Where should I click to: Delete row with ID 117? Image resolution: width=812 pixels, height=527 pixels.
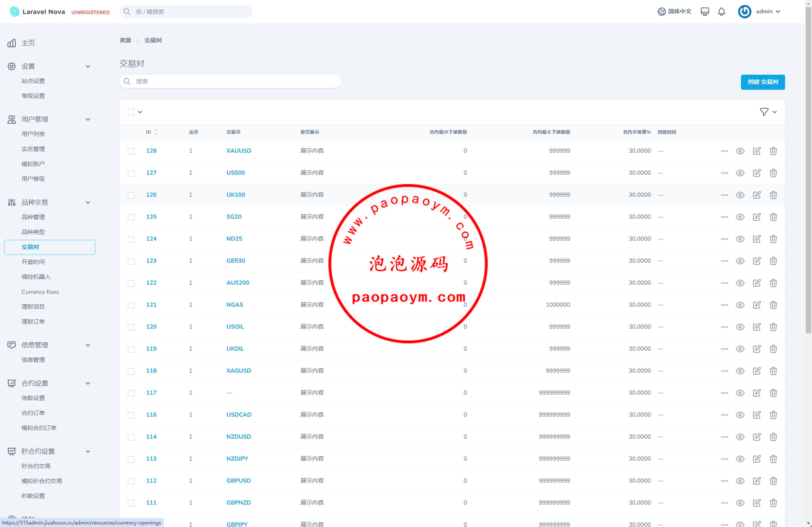pos(773,393)
